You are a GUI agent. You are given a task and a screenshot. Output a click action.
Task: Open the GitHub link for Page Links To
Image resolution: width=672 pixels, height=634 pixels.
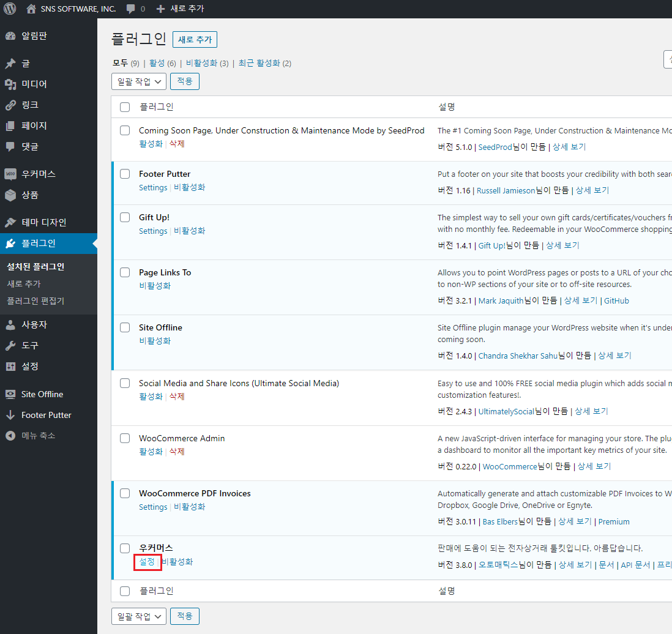click(x=616, y=300)
